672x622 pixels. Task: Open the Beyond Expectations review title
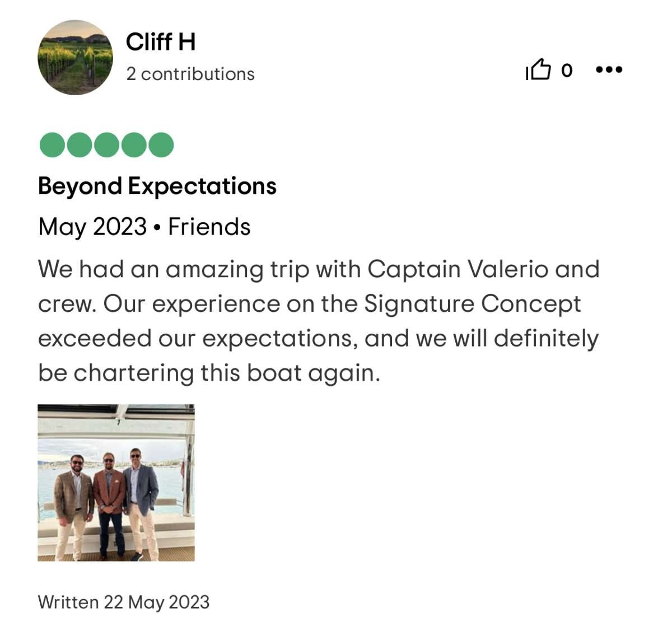pyautogui.click(x=157, y=186)
